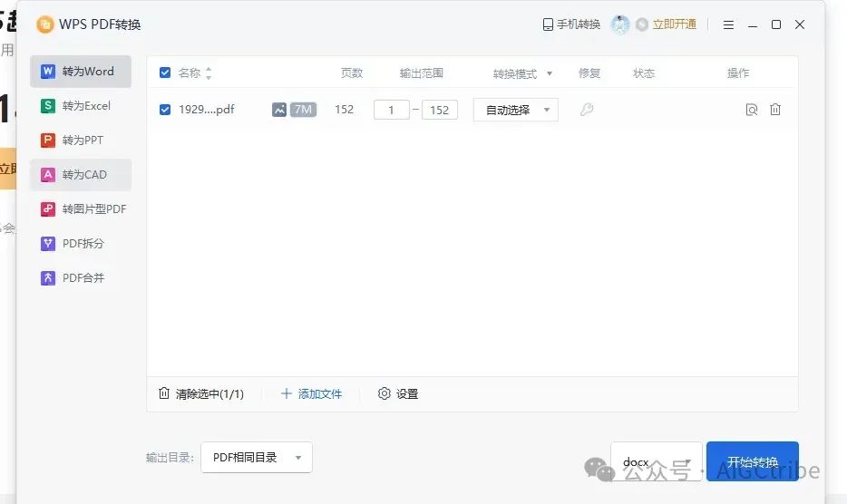Image resolution: width=847 pixels, height=504 pixels.
Task: Select the 转为Word conversion tab
Action: tap(81, 72)
